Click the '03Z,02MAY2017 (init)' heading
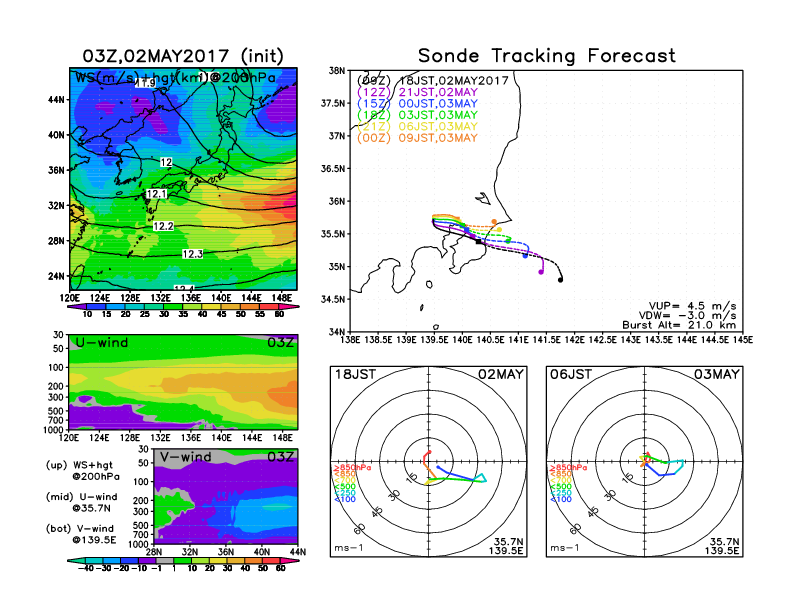Viewport: 792px width, 612px height. click(x=183, y=56)
